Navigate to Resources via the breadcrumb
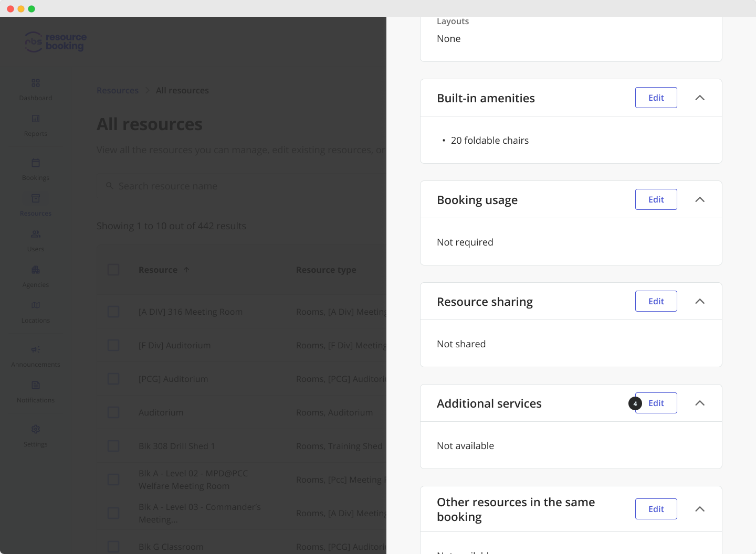The image size is (756, 554). click(118, 90)
